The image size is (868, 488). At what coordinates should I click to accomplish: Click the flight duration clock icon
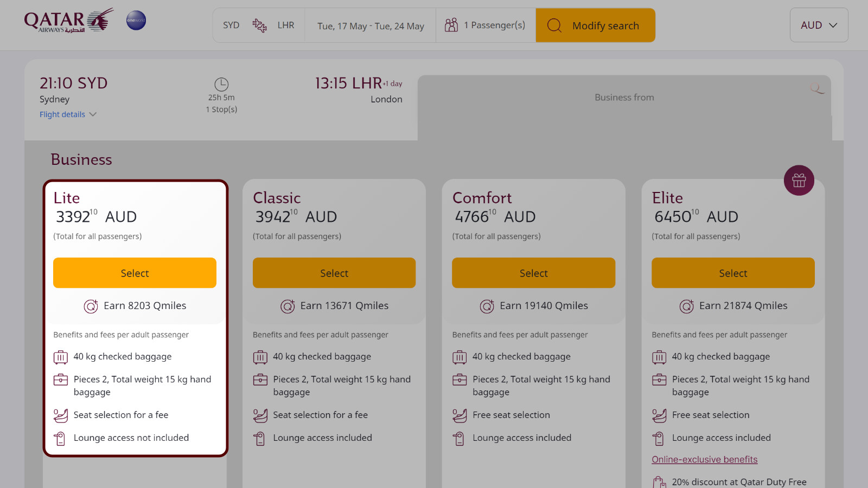(221, 84)
